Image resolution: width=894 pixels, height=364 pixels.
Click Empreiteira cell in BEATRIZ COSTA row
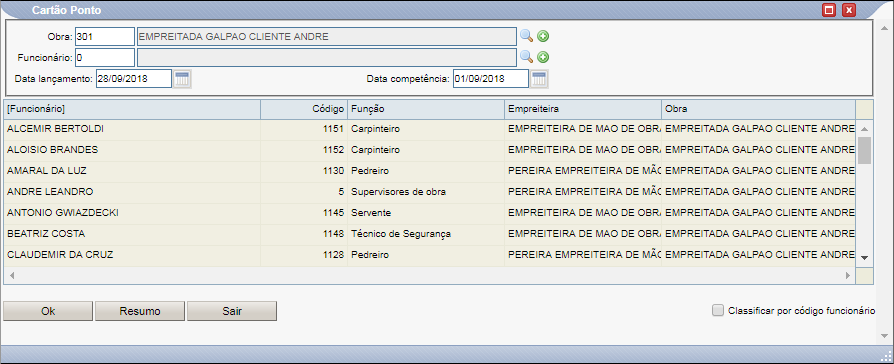583,234
